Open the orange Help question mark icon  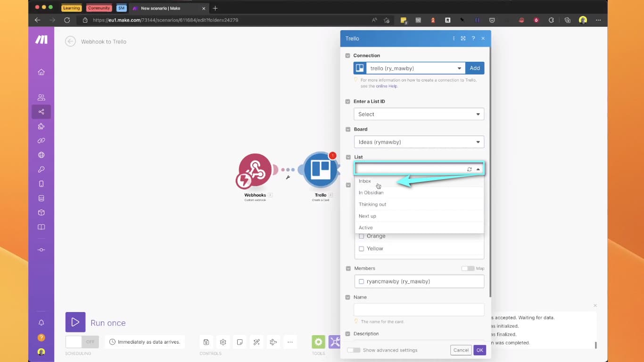(41, 337)
